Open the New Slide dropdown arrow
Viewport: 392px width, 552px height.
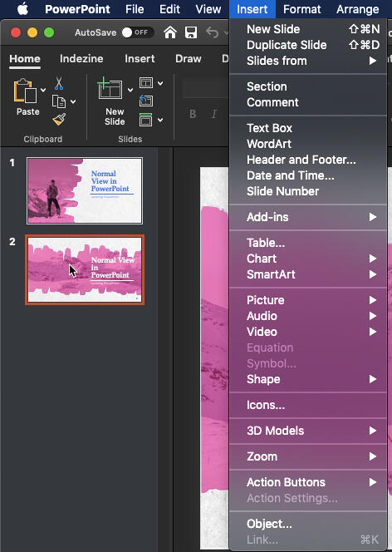click(x=130, y=90)
